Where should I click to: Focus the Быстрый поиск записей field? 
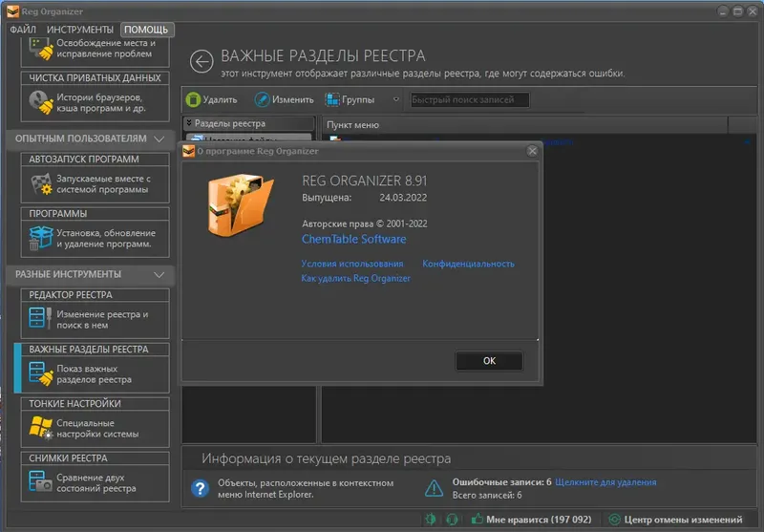click(x=470, y=99)
